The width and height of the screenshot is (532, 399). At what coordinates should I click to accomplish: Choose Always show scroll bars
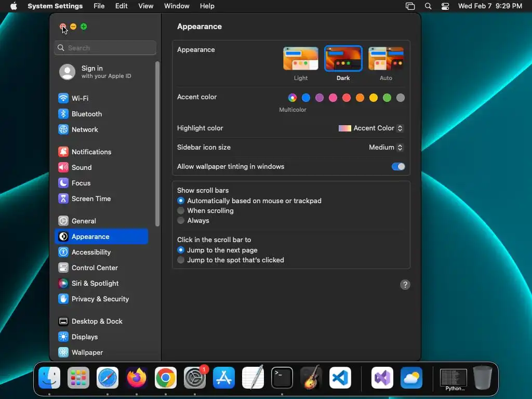pos(193,220)
